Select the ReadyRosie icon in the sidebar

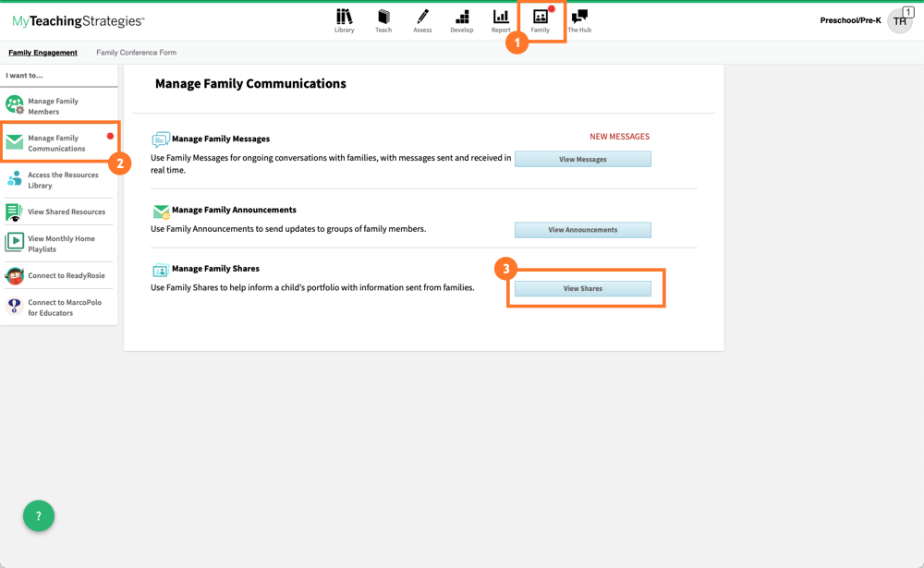(x=14, y=274)
